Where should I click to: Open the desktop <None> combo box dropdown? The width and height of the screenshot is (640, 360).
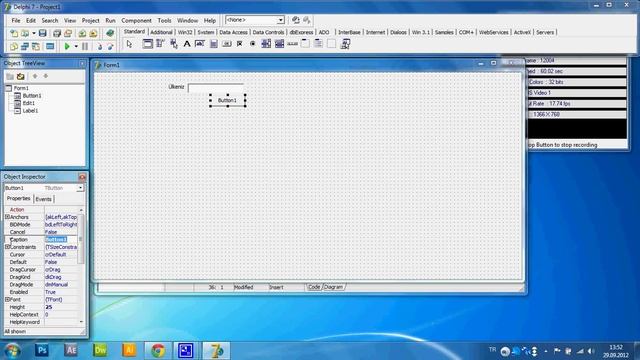pyautogui.click(x=281, y=20)
